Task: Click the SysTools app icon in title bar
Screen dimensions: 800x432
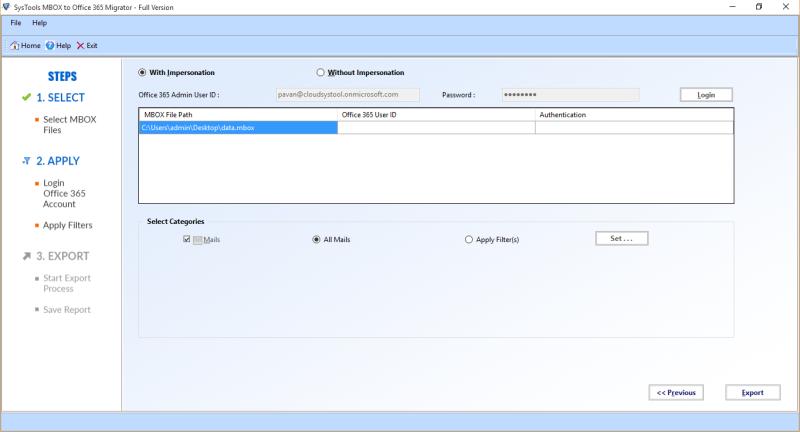Action: (x=6, y=7)
